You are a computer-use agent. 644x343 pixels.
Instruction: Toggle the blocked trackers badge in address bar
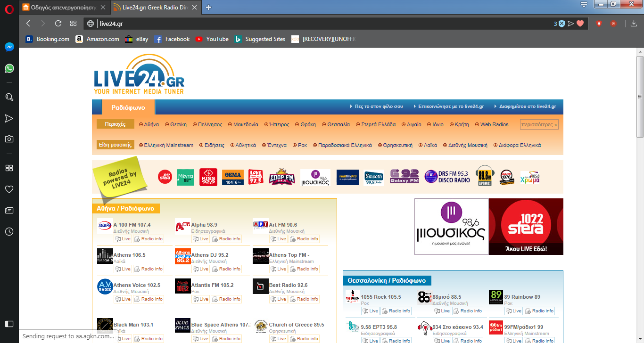[x=559, y=24]
